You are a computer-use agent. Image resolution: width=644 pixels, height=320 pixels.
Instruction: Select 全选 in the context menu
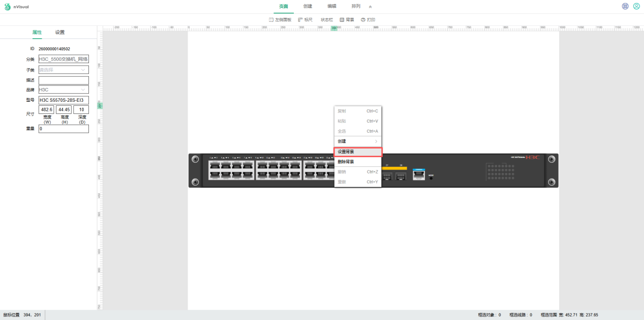pyautogui.click(x=358, y=131)
